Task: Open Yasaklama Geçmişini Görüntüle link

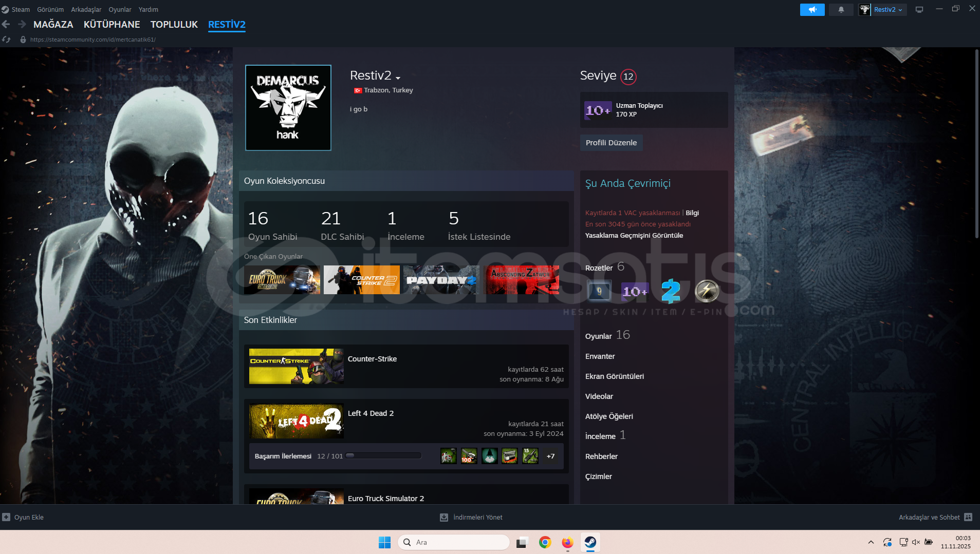Action: (634, 235)
